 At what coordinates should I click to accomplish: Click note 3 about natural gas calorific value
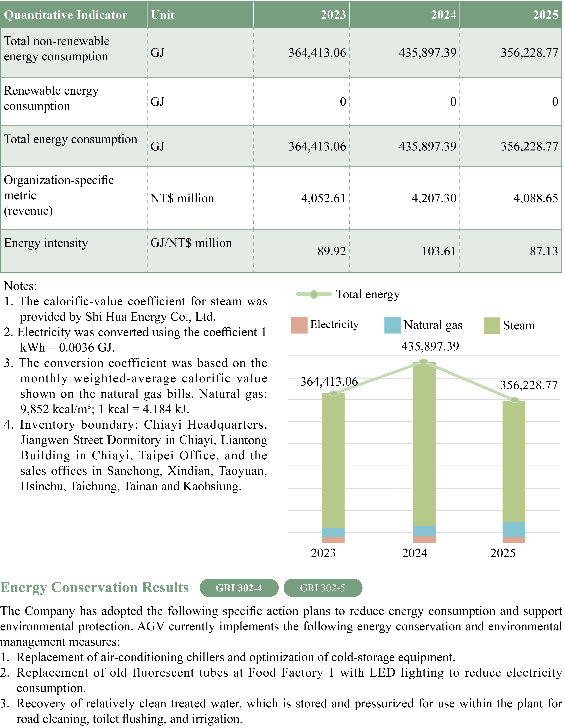[x=135, y=386]
